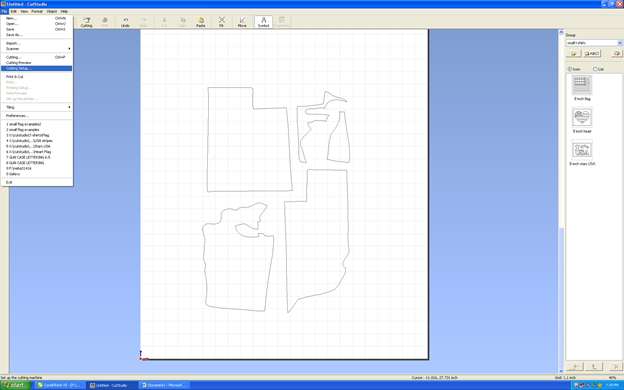The width and height of the screenshot is (624, 390).
Task: Click the Cutting toolbar icon
Action: tap(86, 22)
